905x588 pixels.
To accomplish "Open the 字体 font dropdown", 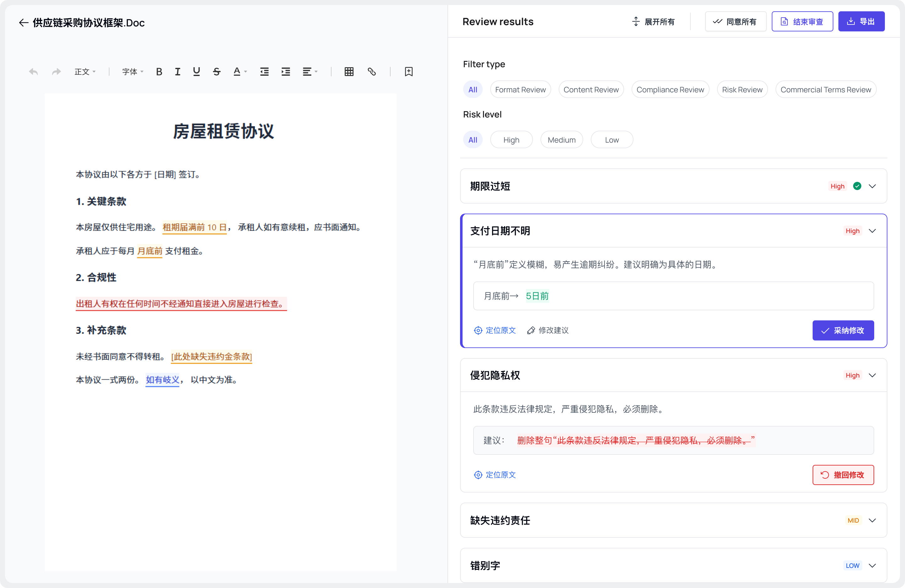I will [133, 71].
